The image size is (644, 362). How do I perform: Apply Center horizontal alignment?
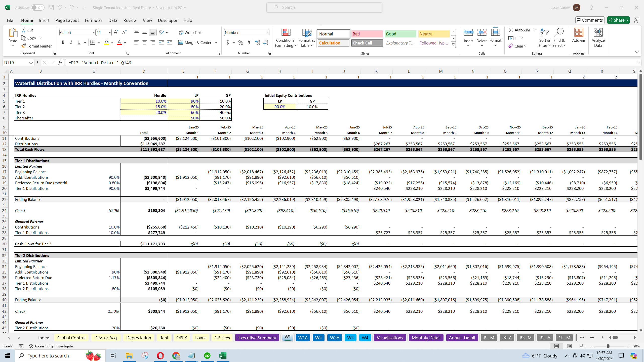pyautogui.click(x=144, y=42)
